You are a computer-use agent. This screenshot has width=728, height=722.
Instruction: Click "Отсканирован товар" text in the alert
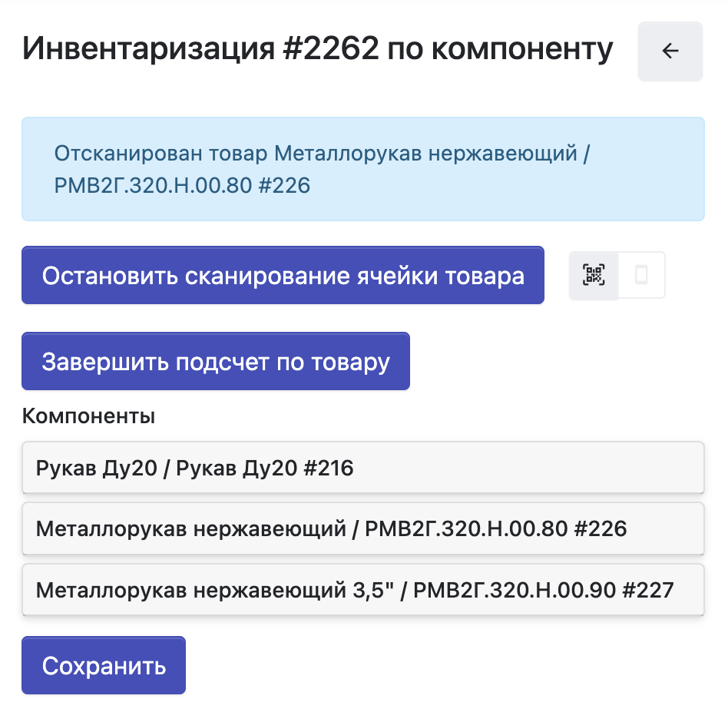point(161,154)
